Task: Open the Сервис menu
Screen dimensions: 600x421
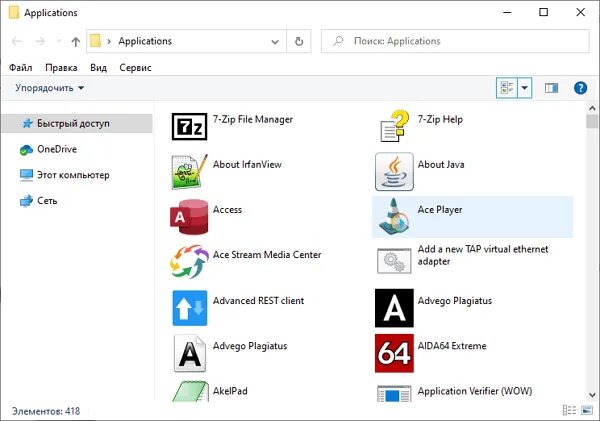Action: point(135,68)
